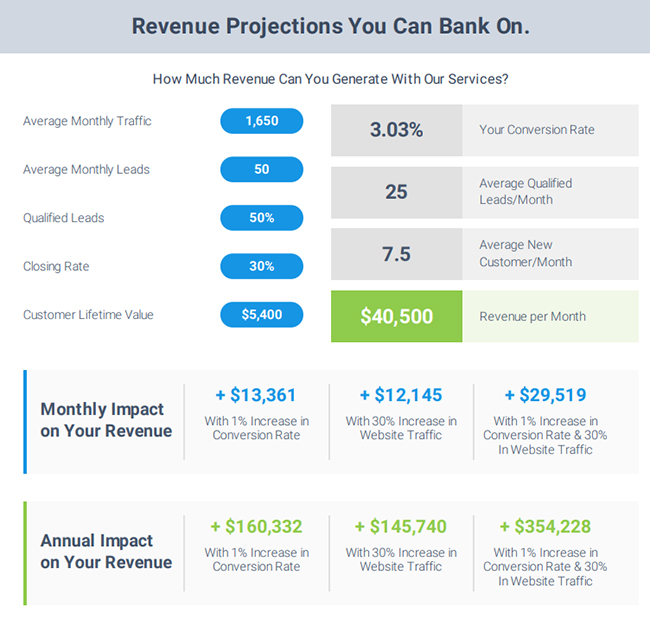Click the 3.03% conversion rate result
This screenshot has width=650, height=622.
[x=397, y=130]
